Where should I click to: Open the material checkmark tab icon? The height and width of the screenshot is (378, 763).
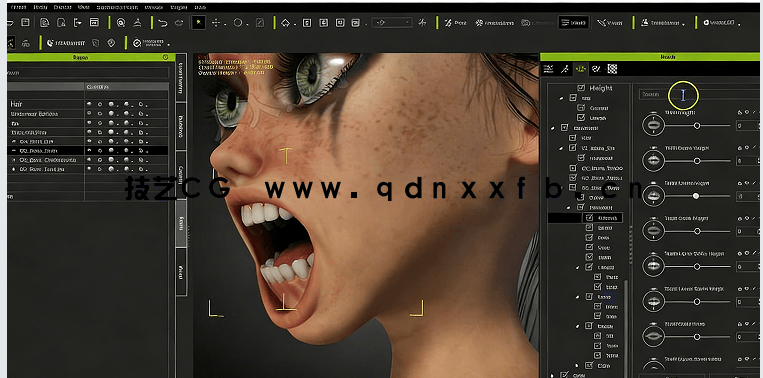point(596,69)
